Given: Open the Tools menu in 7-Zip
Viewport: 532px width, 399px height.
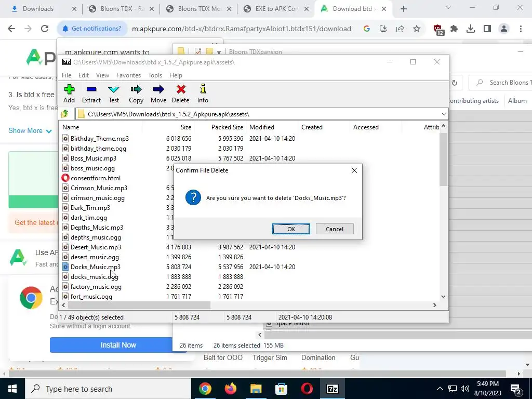Looking at the screenshot, I should (155, 75).
